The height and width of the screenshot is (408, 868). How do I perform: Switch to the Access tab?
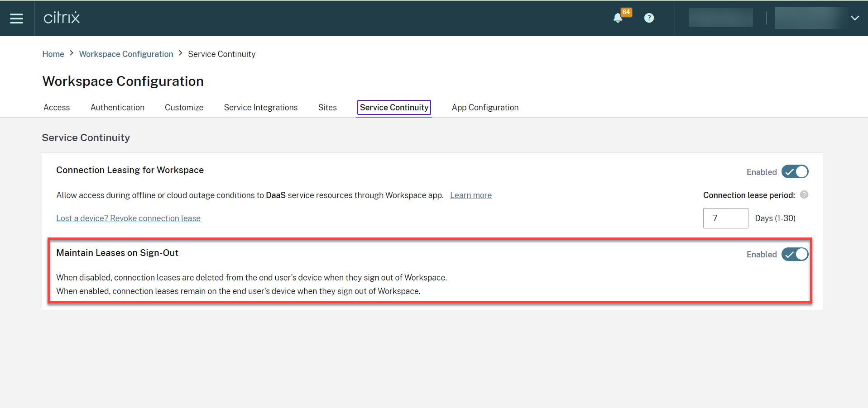57,108
